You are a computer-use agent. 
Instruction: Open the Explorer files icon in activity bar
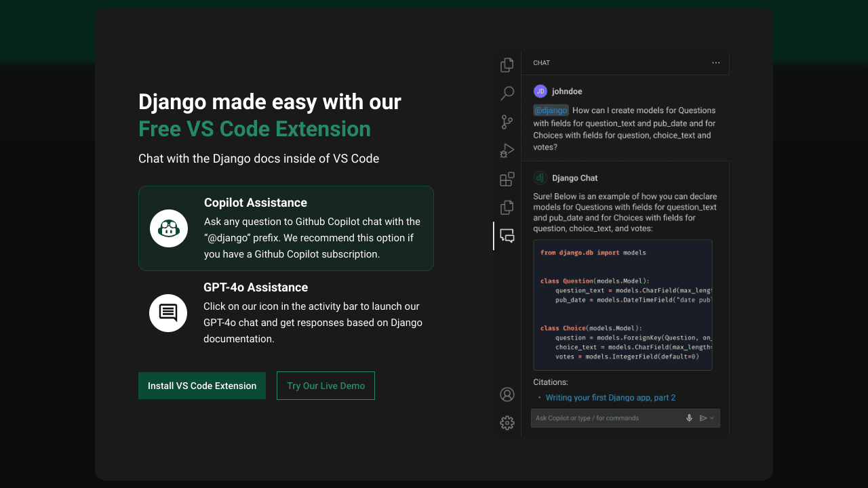click(507, 65)
